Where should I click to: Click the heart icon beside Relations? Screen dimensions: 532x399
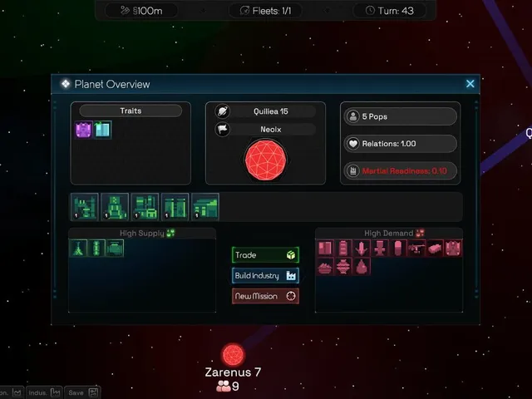tap(352, 144)
